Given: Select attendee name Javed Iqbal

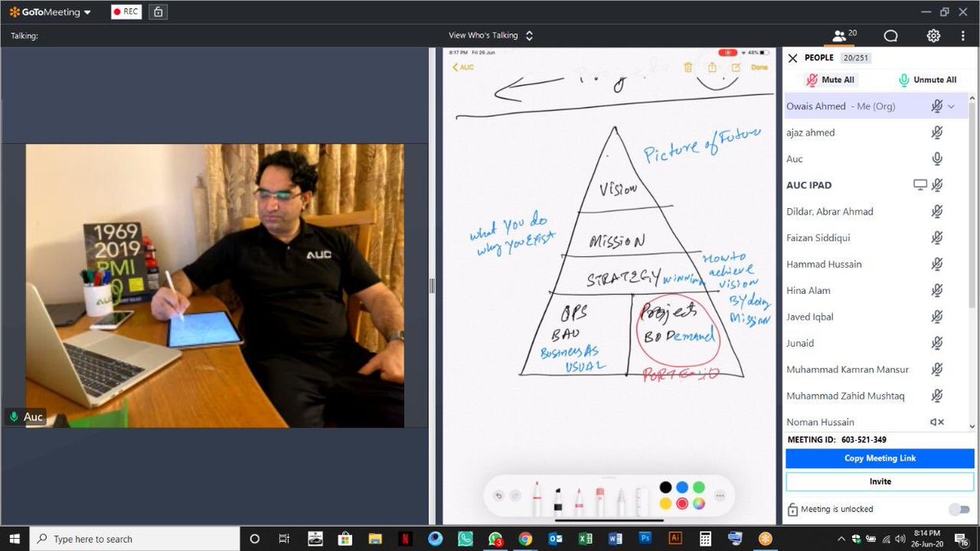Looking at the screenshot, I should [x=810, y=317].
